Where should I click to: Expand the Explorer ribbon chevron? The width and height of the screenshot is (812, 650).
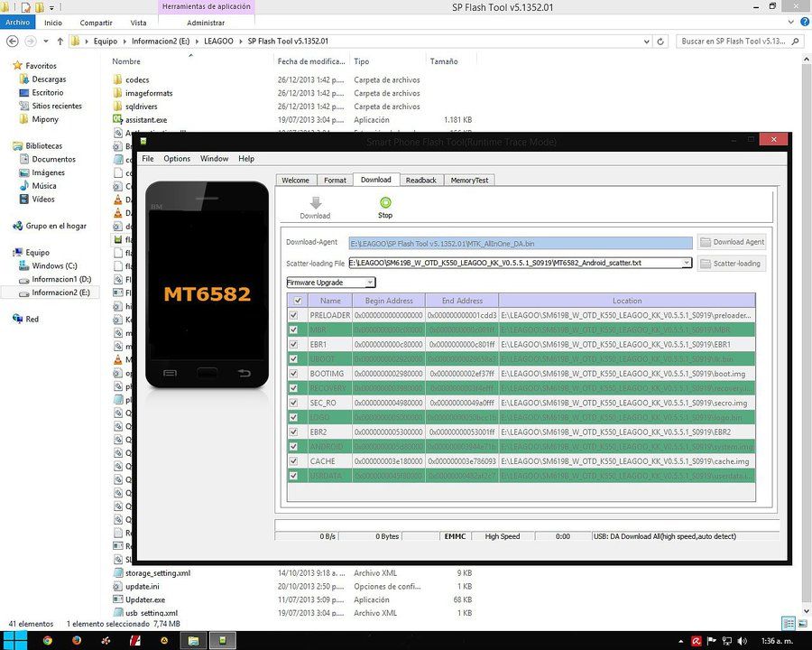[x=791, y=22]
